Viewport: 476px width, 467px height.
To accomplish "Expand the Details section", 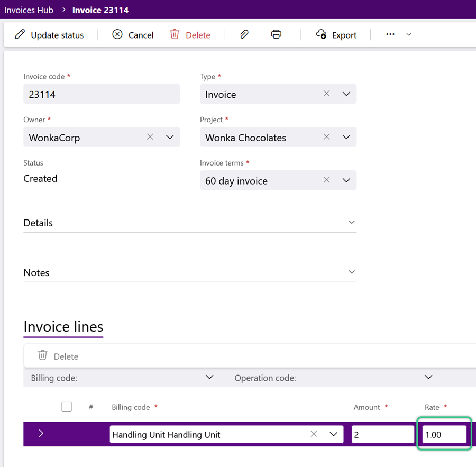I will point(190,223).
